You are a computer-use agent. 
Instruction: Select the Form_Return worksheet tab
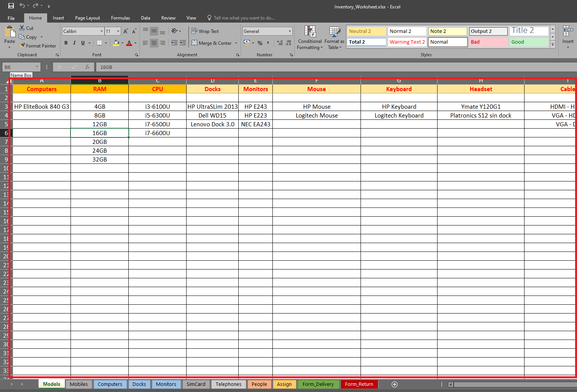(x=359, y=384)
